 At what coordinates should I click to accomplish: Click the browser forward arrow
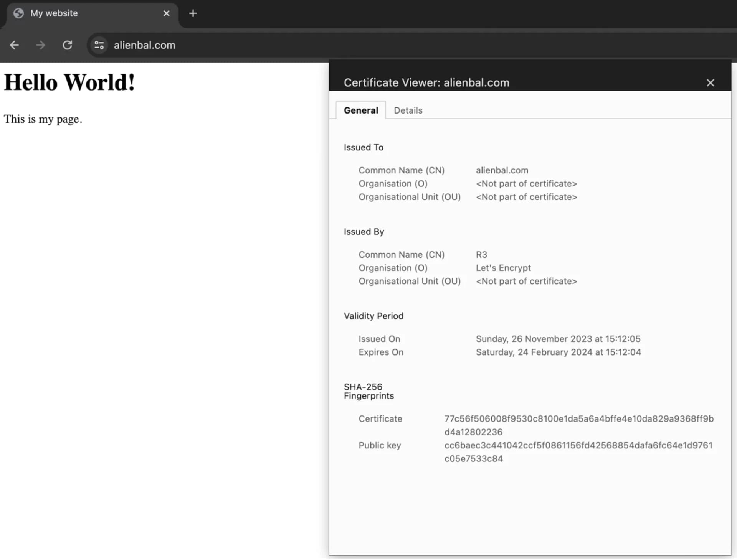[40, 45]
